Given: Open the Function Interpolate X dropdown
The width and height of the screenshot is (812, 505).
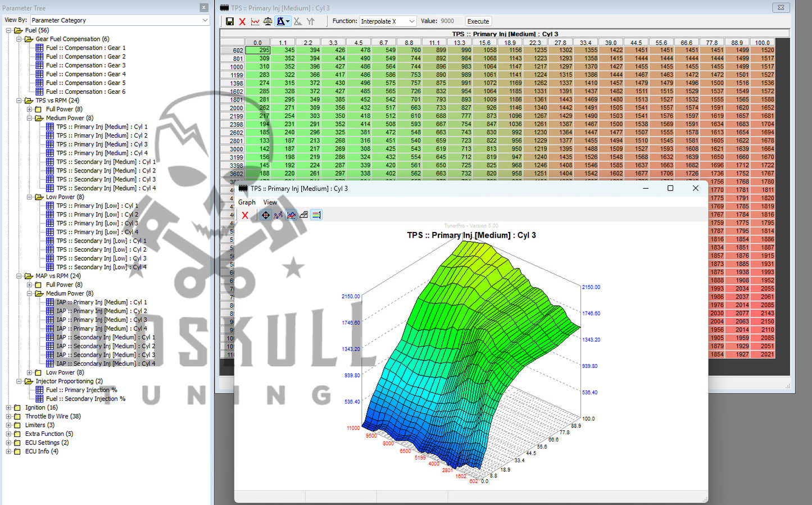Looking at the screenshot, I should [x=411, y=21].
